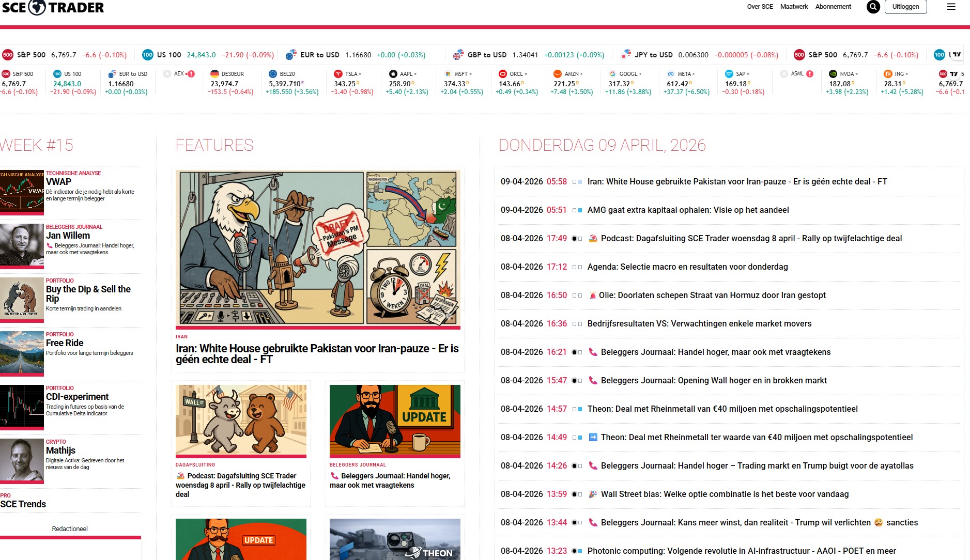Click the Uitloggen button

[x=905, y=7]
